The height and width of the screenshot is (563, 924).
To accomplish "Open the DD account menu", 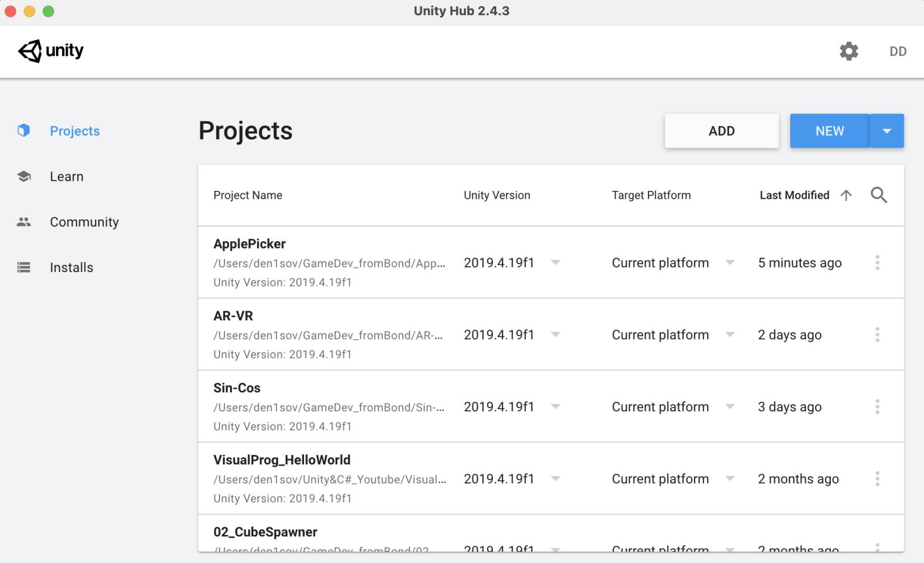I will (898, 51).
